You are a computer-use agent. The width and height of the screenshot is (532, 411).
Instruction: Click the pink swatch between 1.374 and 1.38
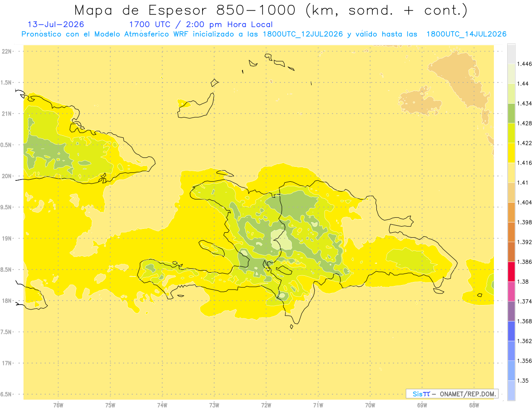pos(511,292)
